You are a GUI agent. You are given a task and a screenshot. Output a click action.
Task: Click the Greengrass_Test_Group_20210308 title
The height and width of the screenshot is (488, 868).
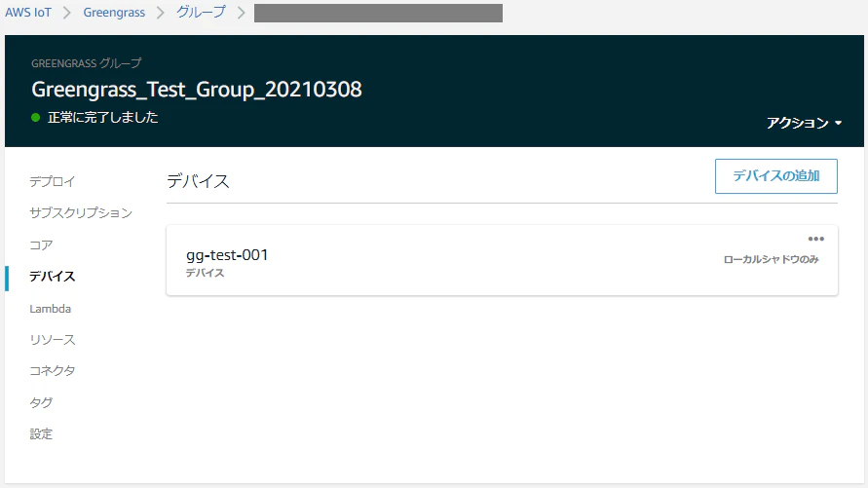(x=197, y=90)
